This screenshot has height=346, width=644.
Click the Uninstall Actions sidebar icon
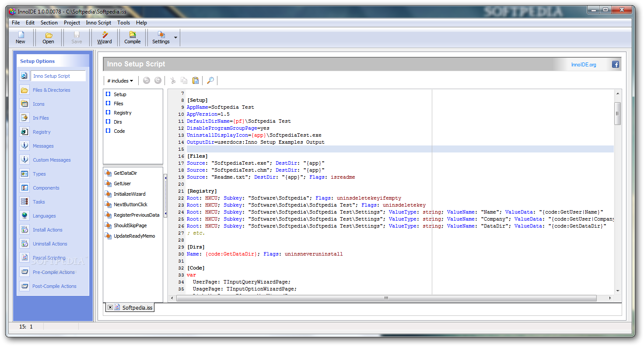[x=24, y=244]
